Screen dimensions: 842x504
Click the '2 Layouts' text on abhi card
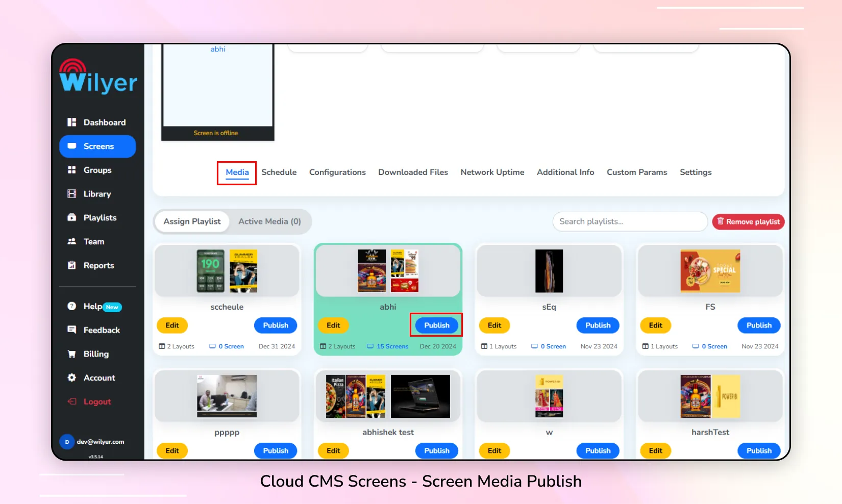[x=341, y=346]
